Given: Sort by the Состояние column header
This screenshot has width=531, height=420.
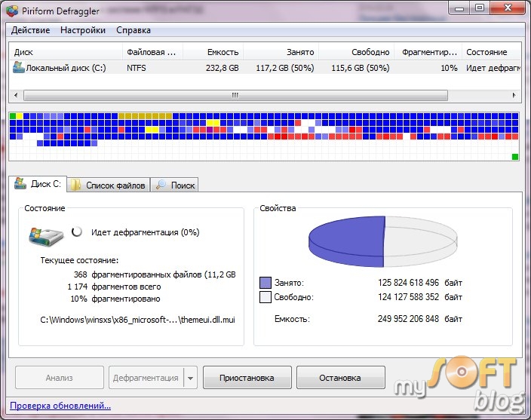Looking at the screenshot, I should (491, 52).
